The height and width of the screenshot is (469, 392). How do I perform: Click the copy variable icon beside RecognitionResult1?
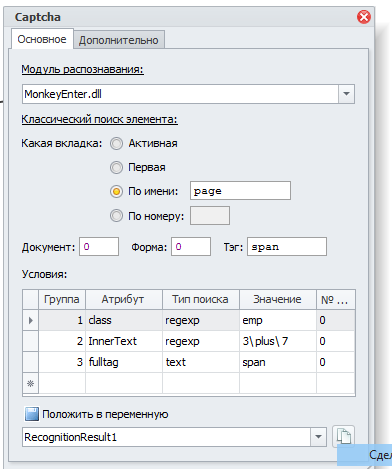pyautogui.click(x=343, y=436)
